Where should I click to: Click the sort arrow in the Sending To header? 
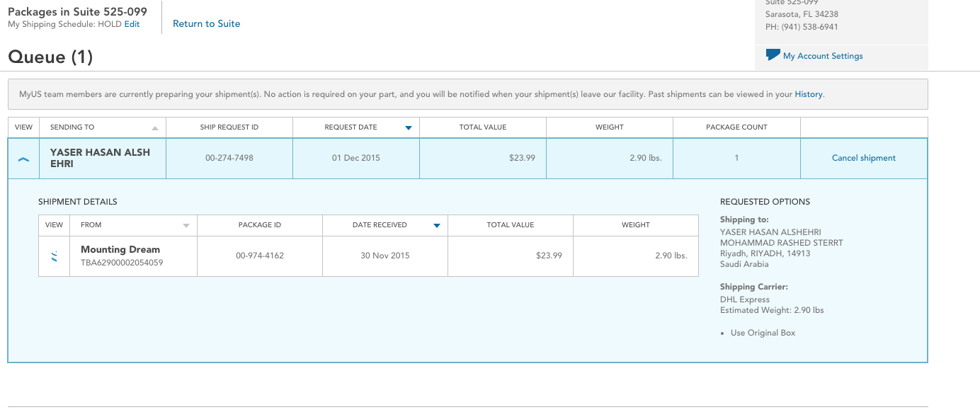155,128
